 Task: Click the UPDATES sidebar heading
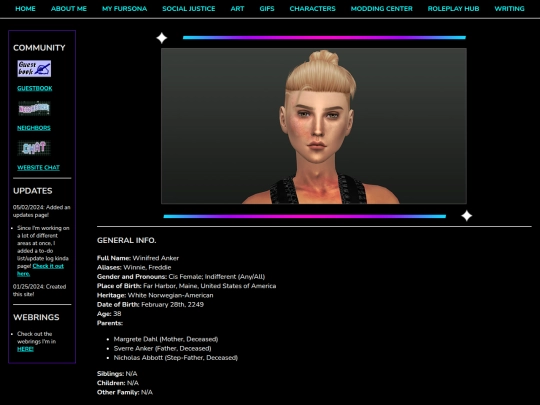coord(33,191)
